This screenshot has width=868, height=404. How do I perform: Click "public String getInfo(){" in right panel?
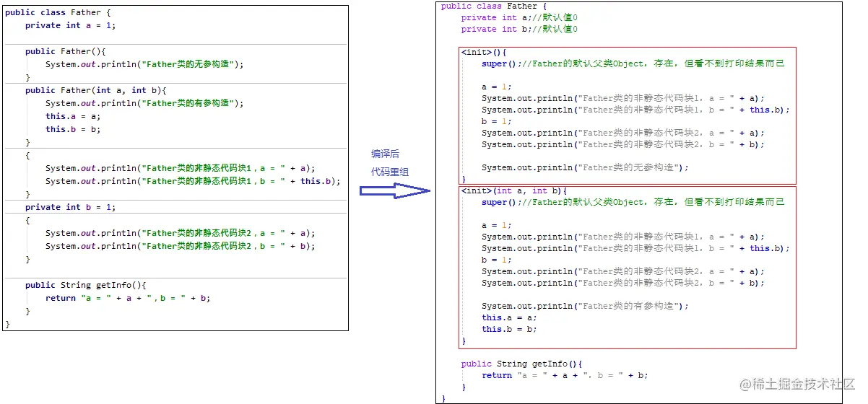pyautogui.click(x=522, y=364)
